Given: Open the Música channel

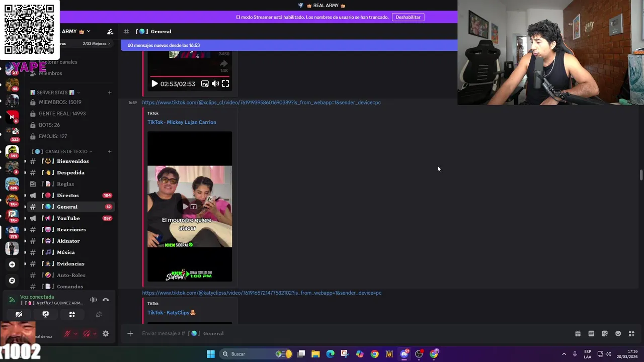Looking at the screenshot, I should pos(70,252).
